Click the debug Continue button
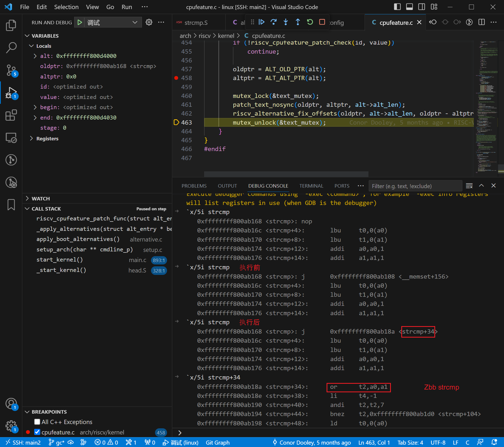Screen dimensions: 504x447 tap(261, 22)
